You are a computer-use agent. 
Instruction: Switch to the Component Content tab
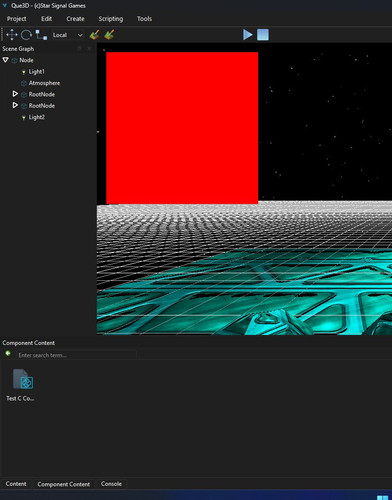[63, 484]
